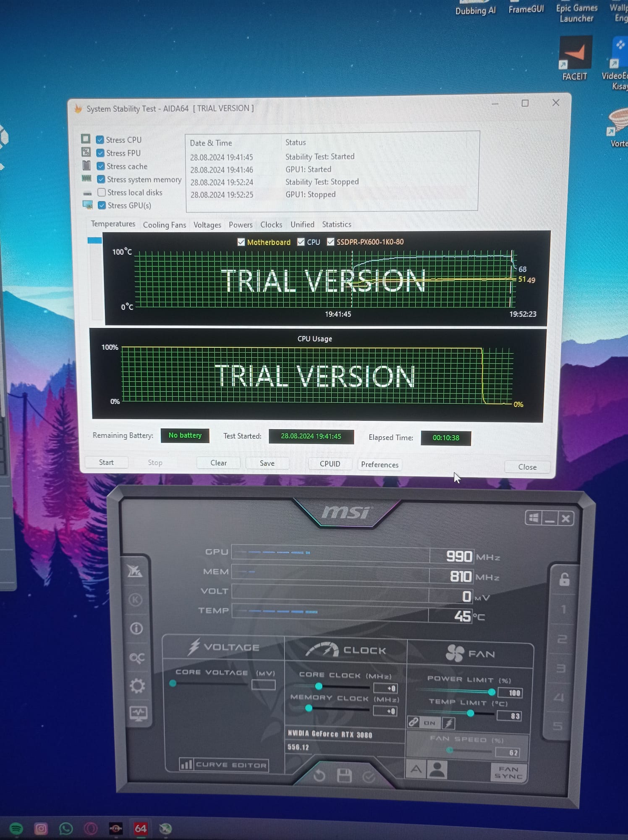The height and width of the screenshot is (840, 628).
Task: Open MSI Afterburner Kombustor icon
Action: [135, 571]
